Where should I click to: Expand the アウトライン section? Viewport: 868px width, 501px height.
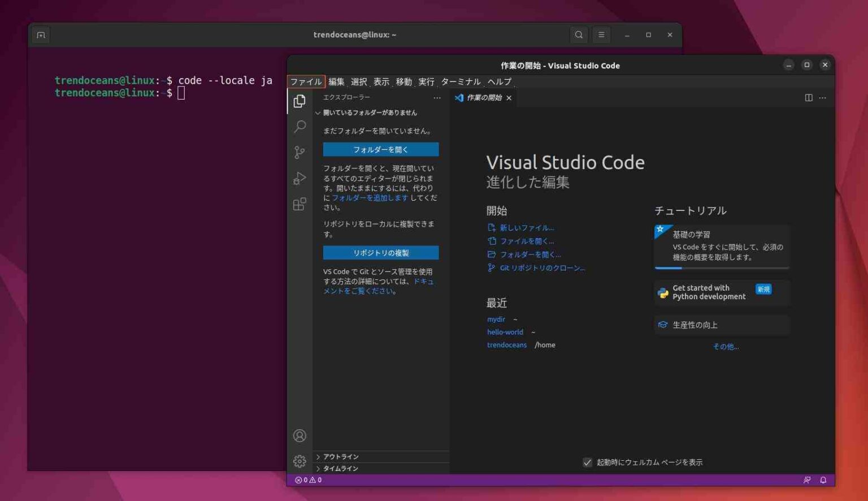(x=339, y=456)
